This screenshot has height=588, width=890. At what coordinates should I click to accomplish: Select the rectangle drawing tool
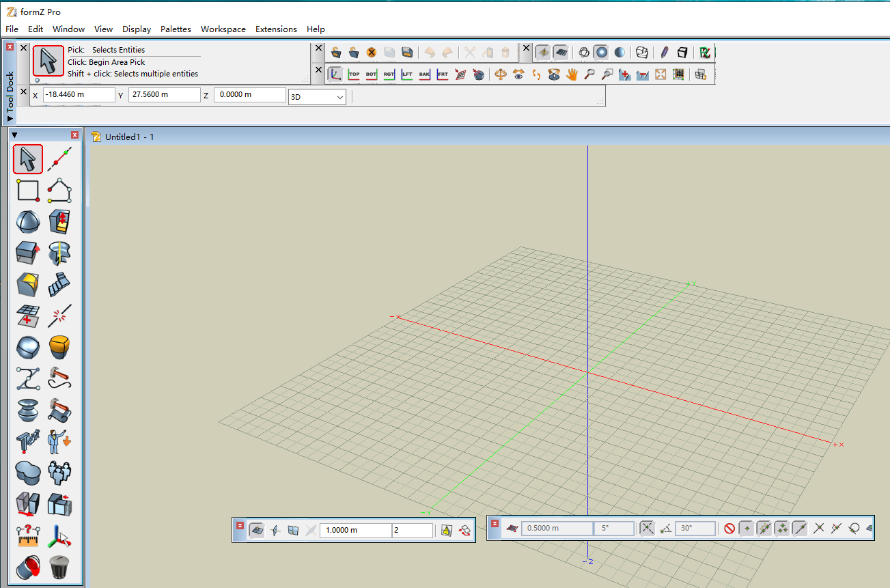tap(27, 190)
